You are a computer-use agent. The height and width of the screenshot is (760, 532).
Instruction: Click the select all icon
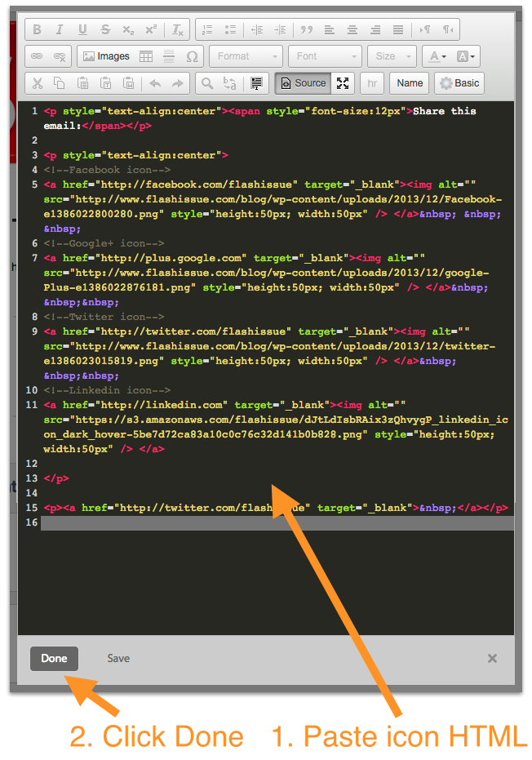point(256,83)
